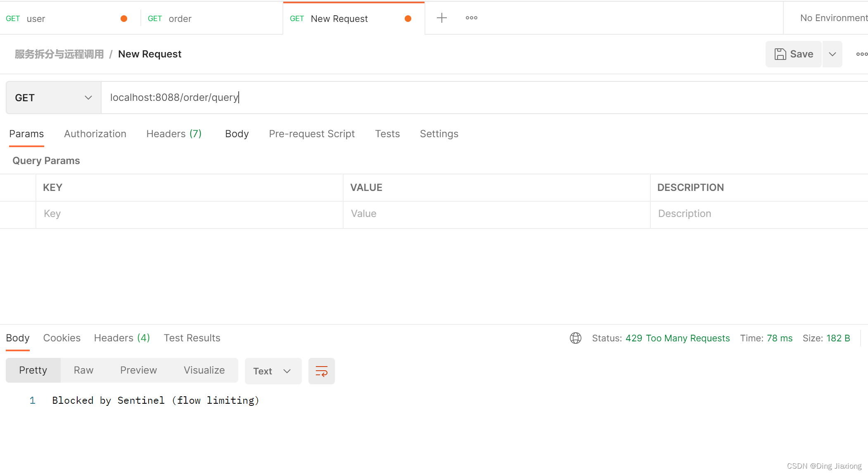The width and height of the screenshot is (868, 474).
Task: Switch to Visualize response view
Action: 204,371
